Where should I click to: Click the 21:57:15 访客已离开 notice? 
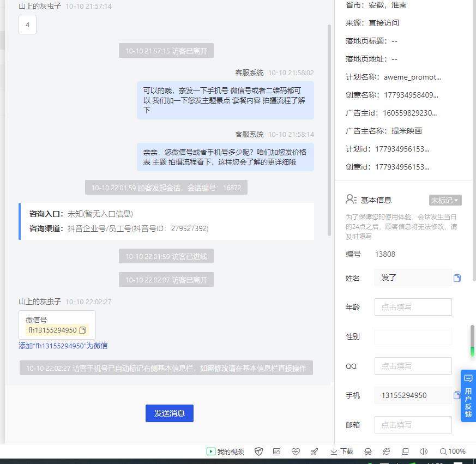click(x=166, y=51)
